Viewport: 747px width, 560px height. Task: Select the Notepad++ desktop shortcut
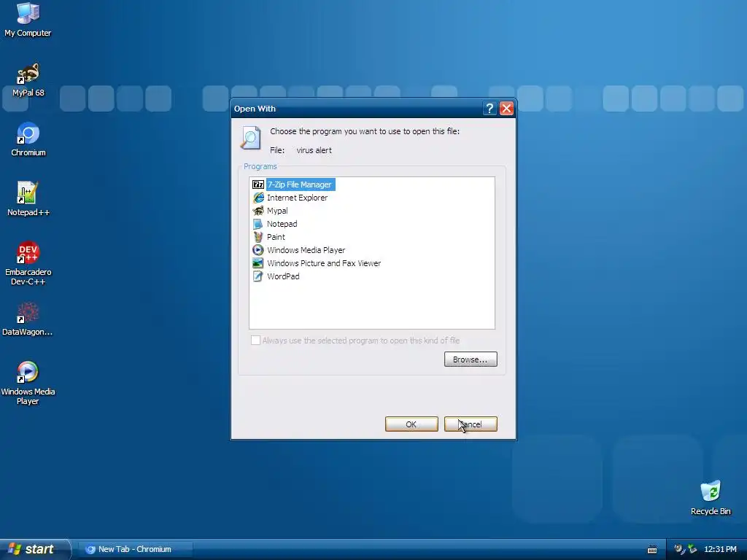click(x=28, y=200)
